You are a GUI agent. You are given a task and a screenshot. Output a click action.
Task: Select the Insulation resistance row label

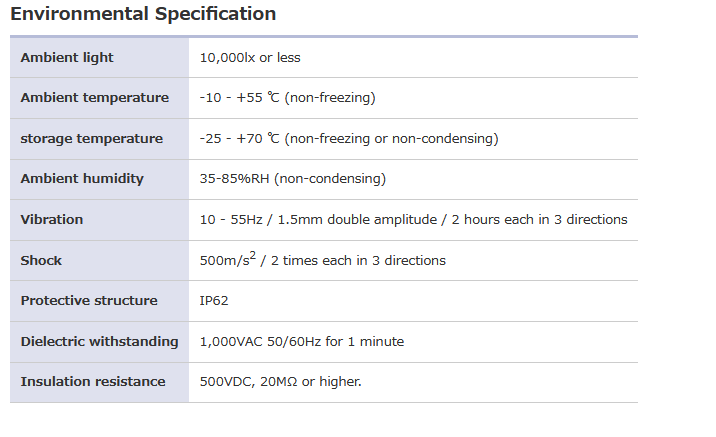(x=93, y=382)
